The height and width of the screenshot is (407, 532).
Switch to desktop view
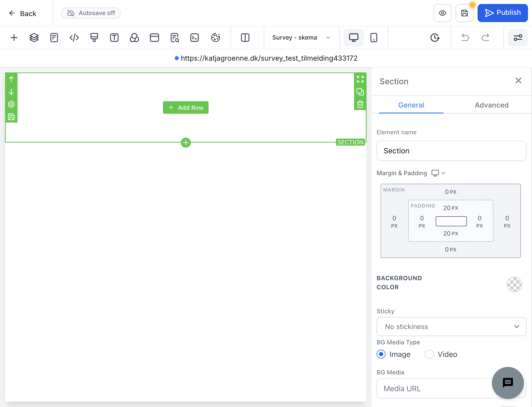pyautogui.click(x=354, y=38)
